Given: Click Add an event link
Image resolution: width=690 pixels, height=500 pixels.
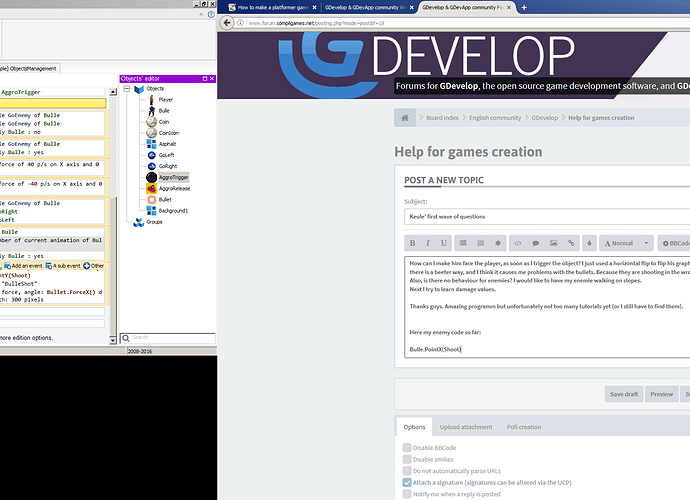Looking at the screenshot, I should [x=23, y=266].
